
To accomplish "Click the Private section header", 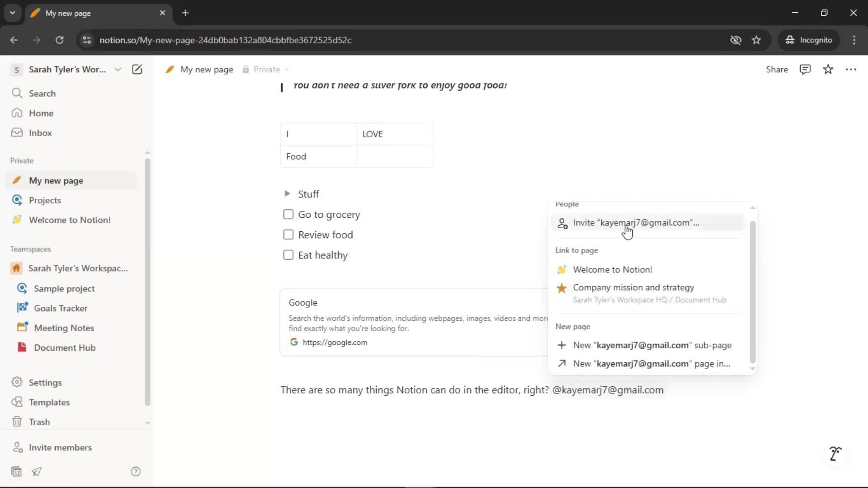I will point(22,160).
